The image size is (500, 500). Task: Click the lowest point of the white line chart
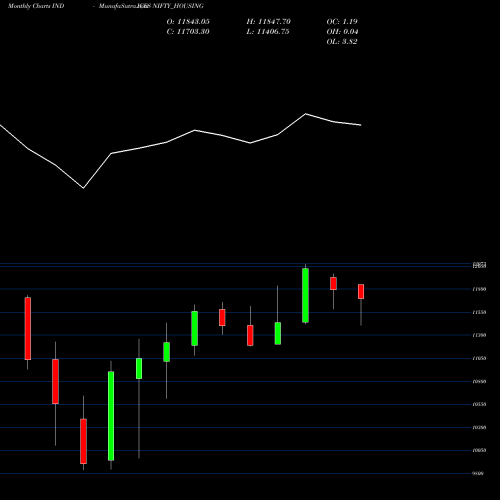[x=83, y=188]
